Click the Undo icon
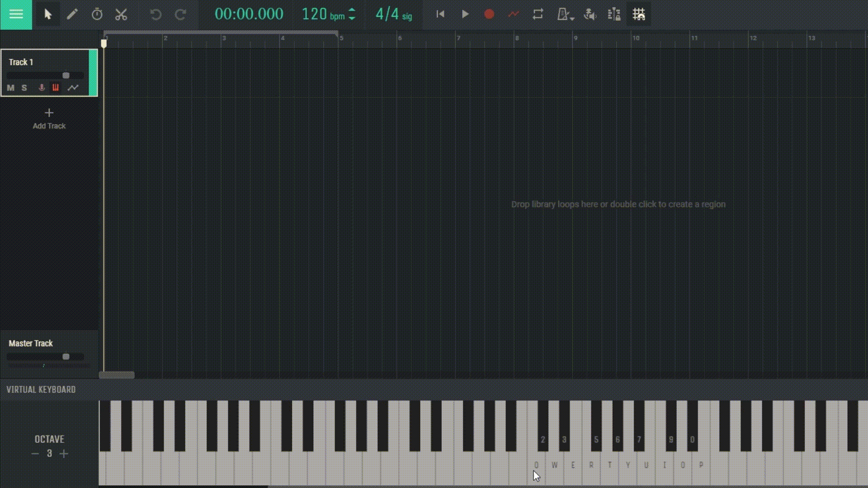Screen dimensions: 868x488 pos(156,14)
